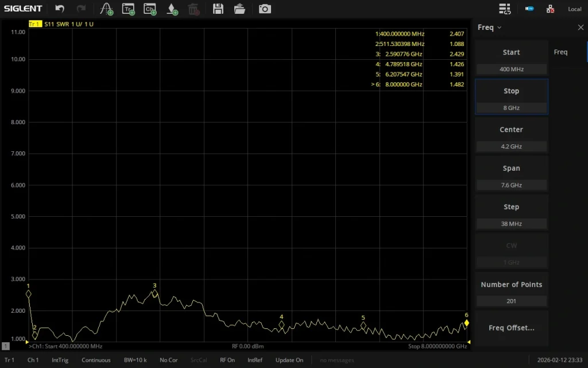Set the Start frequency field
Screen dimensions: 588x368
click(x=512, y=58)
